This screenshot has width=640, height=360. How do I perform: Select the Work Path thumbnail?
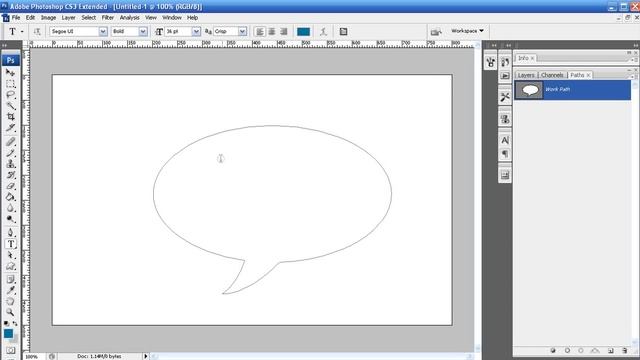coord(529,90)
